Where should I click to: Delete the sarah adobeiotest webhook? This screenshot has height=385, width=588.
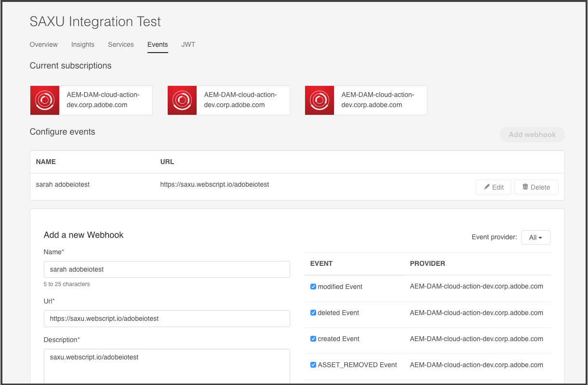pyautogui.click(x=536, y=187)
